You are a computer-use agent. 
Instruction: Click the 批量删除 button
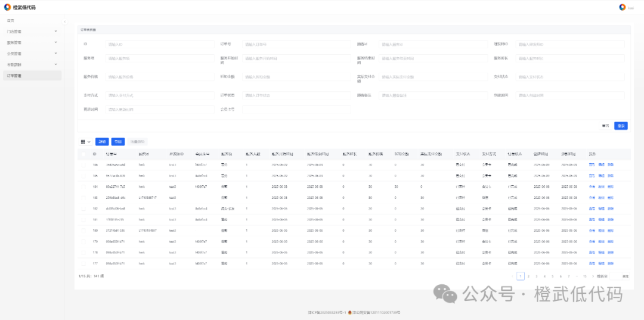tap(137, 142)
